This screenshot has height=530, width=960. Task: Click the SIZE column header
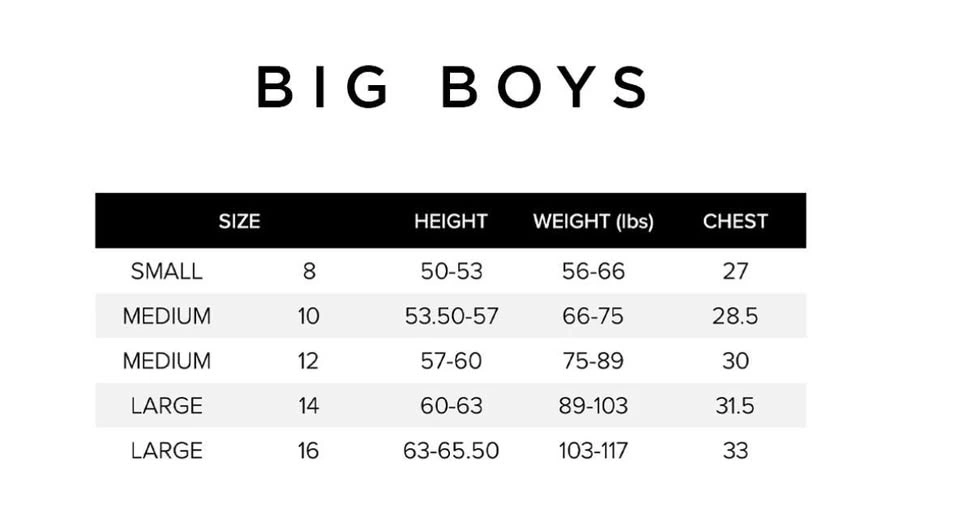[239, 221]
